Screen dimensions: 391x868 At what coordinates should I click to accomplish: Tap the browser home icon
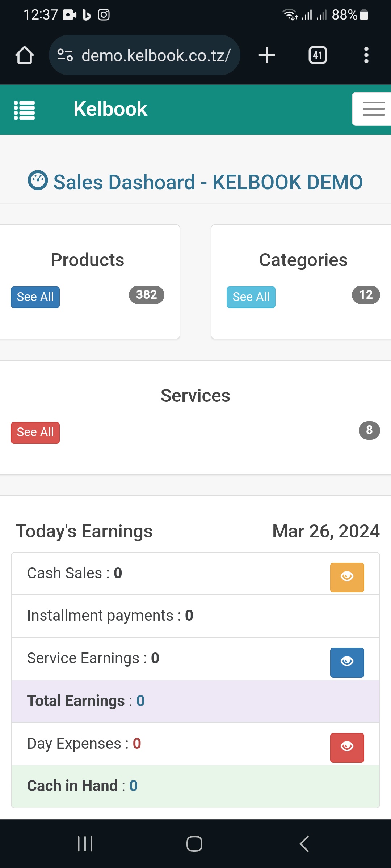point(25,55)
